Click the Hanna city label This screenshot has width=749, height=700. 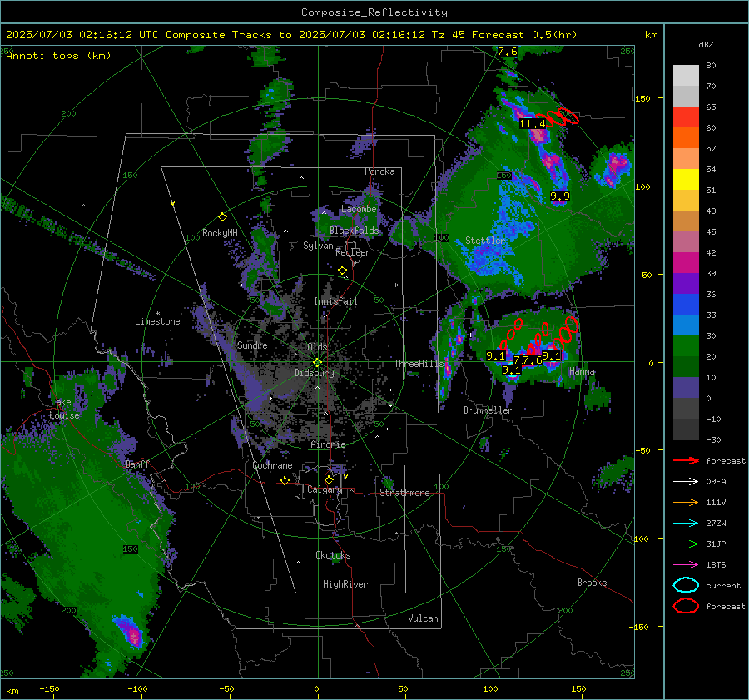coord(582,371)
